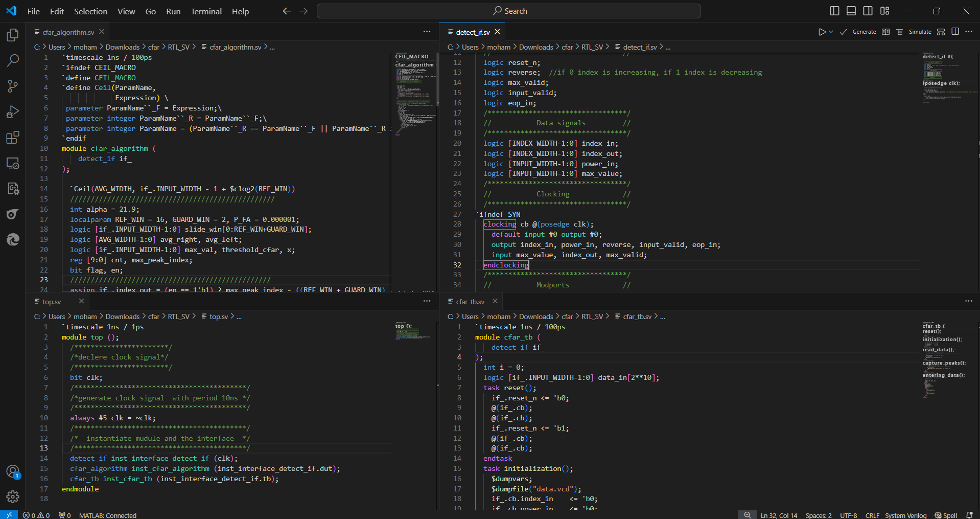Open the Accounts menu

(x=13, y=471)
